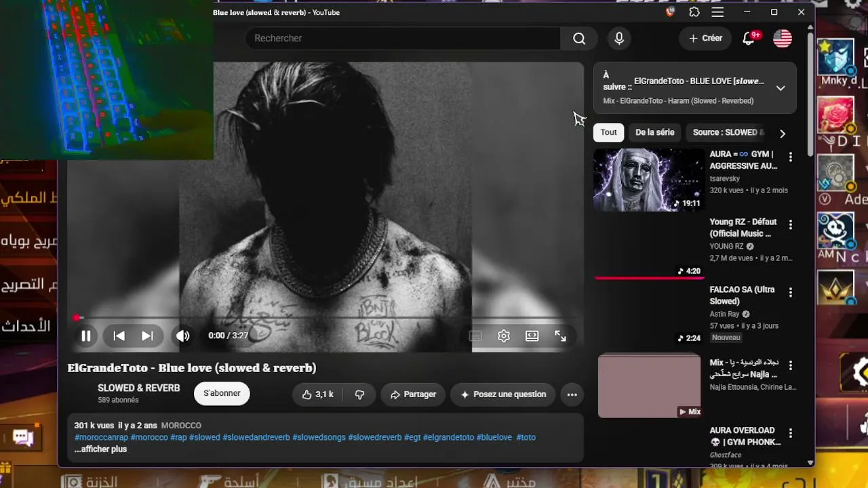This screenshot has width=868, height=488.
Task: Click hashtag #slowedsongs
Action: (319, 437)
